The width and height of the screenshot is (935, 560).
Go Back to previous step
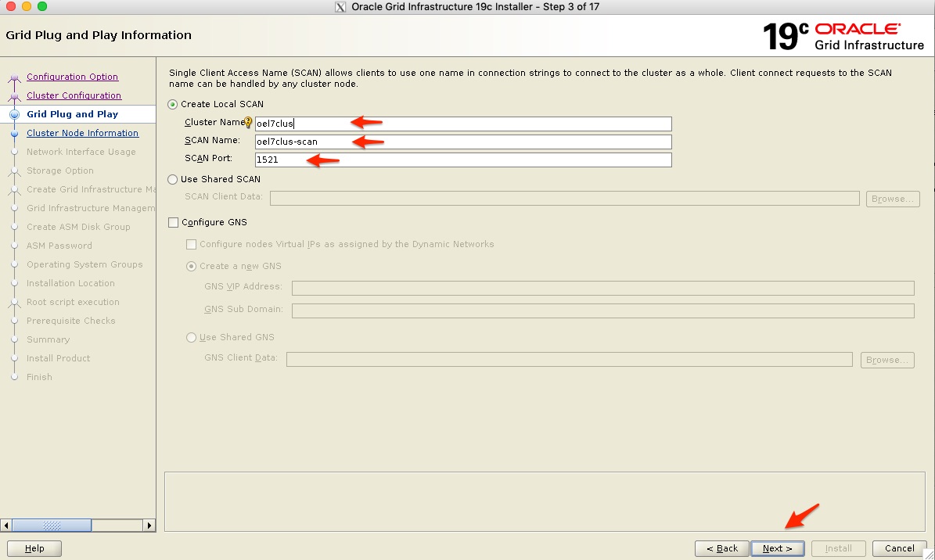point(722,548)
